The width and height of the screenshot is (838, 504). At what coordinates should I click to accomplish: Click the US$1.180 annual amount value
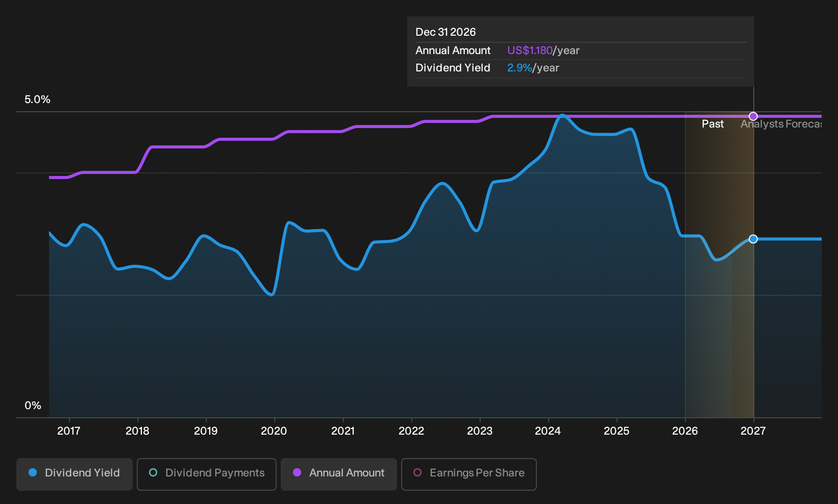pyautogui.click(x=530, y=51)
